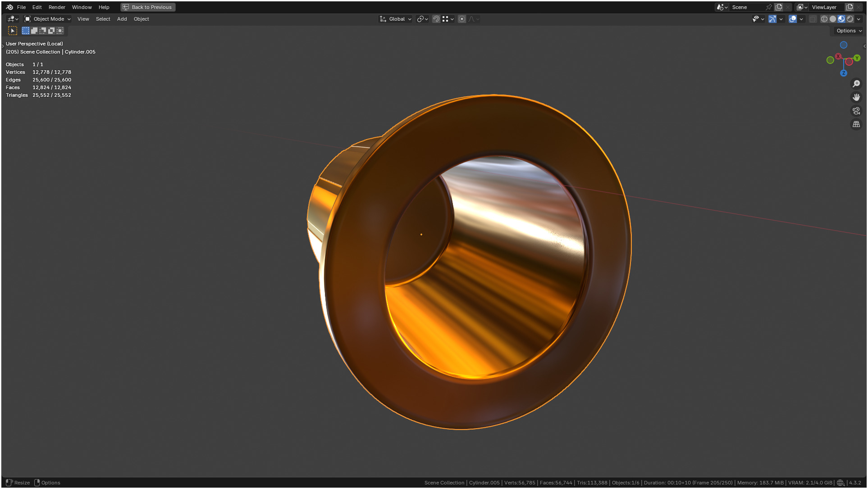Expand the Options dropdown
This screenshot has width=868, height=489.
pyautogui.click(x=849, y=31)
